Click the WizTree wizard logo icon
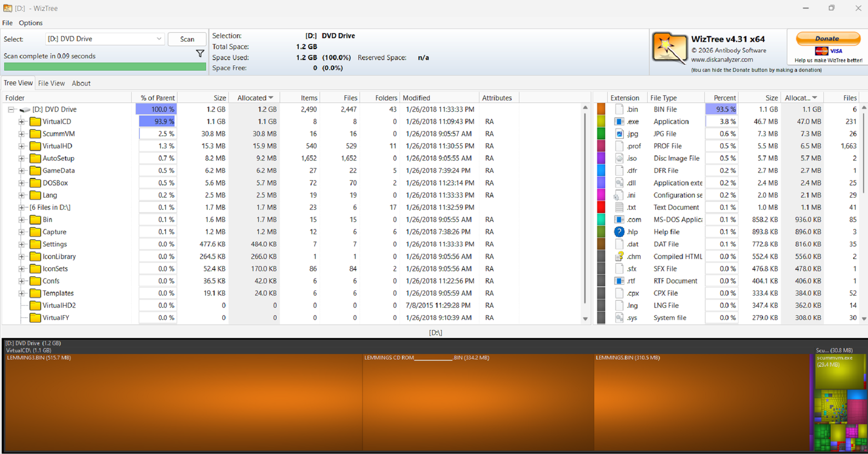Viewport: 868px width, 454px height. [x=669, y=48]
